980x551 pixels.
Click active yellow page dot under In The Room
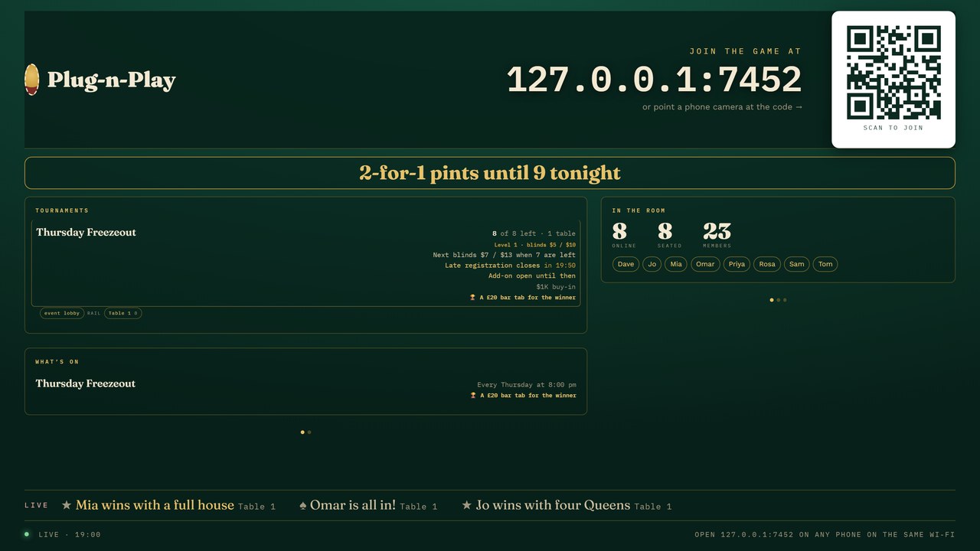click(x=772, y=300)
